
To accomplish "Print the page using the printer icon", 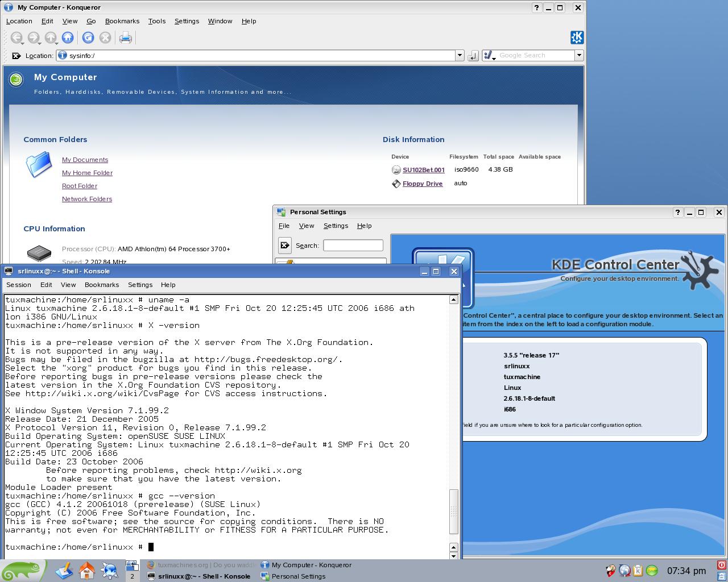I will [x=126, y=38].
